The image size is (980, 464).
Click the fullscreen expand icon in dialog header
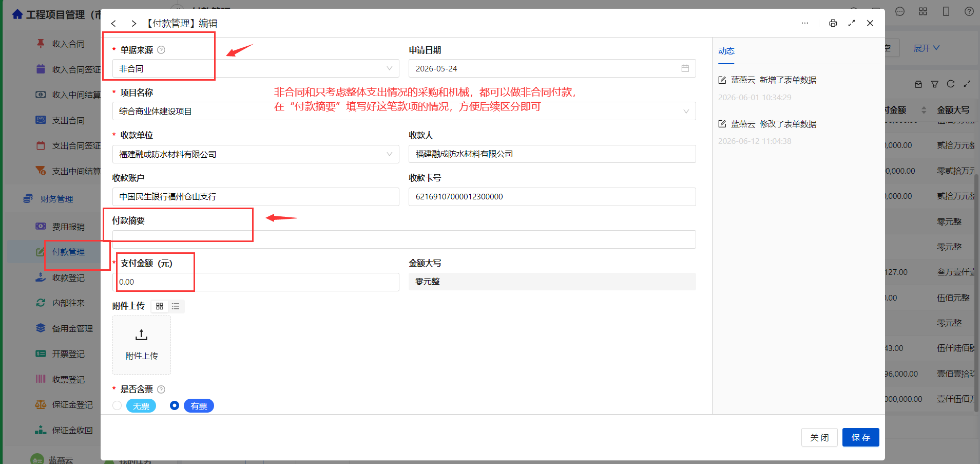click(852, 23)
